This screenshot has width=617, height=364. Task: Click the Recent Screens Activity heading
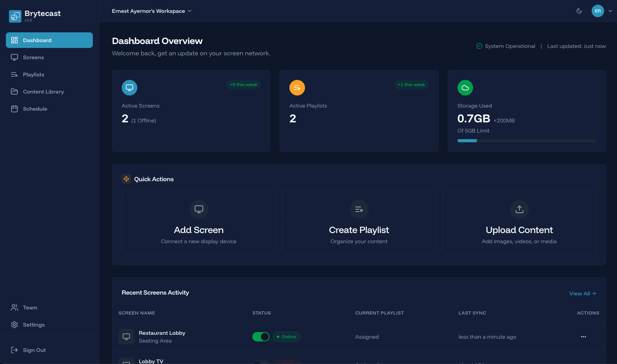point(155,293)
